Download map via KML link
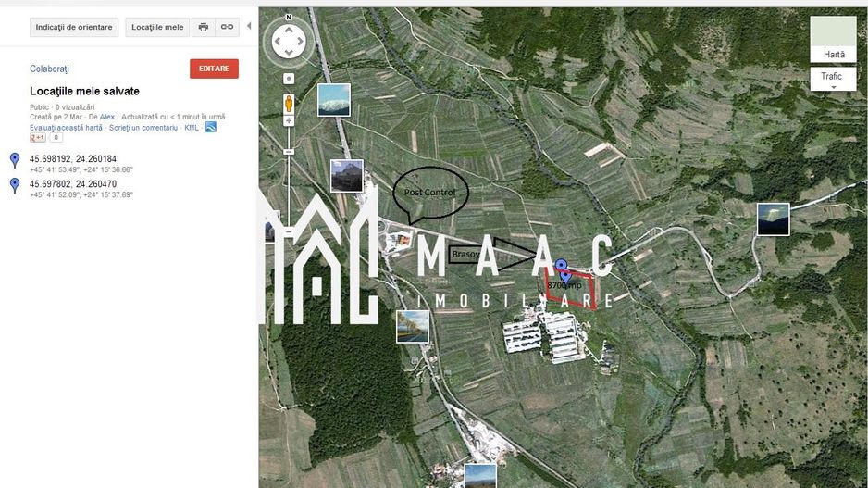Image resolution: width=868 pixels, height=488 pixels. pos(191,128)
